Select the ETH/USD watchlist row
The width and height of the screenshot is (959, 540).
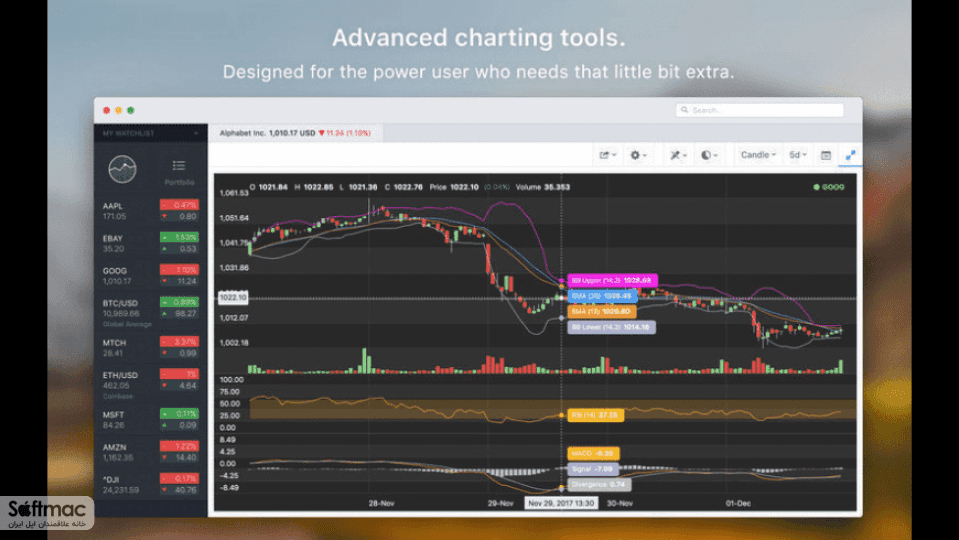(x=150, y=383)
